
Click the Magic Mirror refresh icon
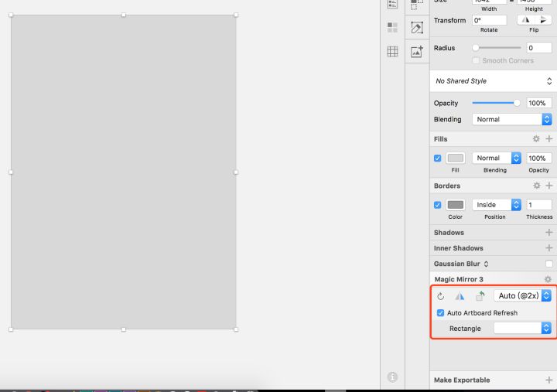click(440, 296)
